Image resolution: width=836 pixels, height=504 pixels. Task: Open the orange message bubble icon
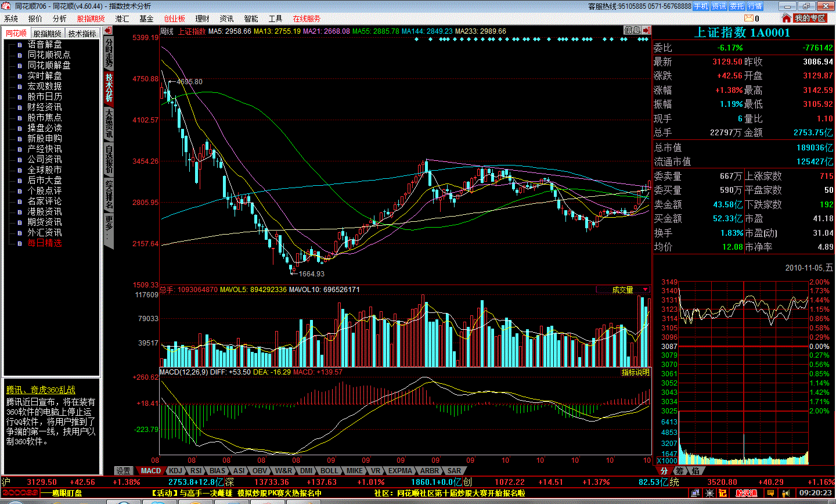click(x=770, y=493)
